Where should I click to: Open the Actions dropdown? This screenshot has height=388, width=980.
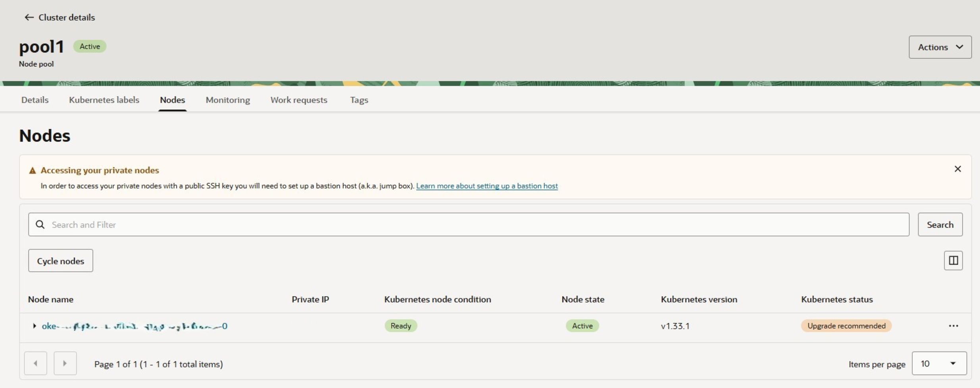pyautogui.click(x=940, y=47)
